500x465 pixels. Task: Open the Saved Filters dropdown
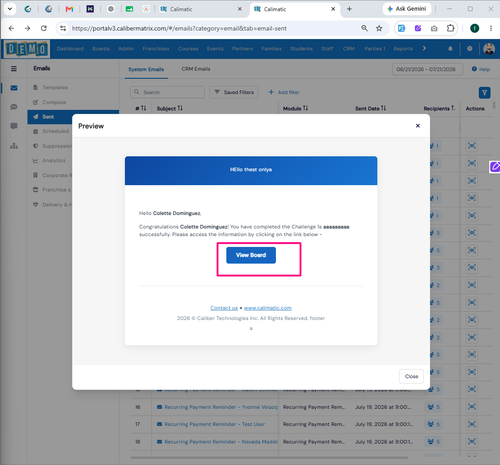pos(234,92)
